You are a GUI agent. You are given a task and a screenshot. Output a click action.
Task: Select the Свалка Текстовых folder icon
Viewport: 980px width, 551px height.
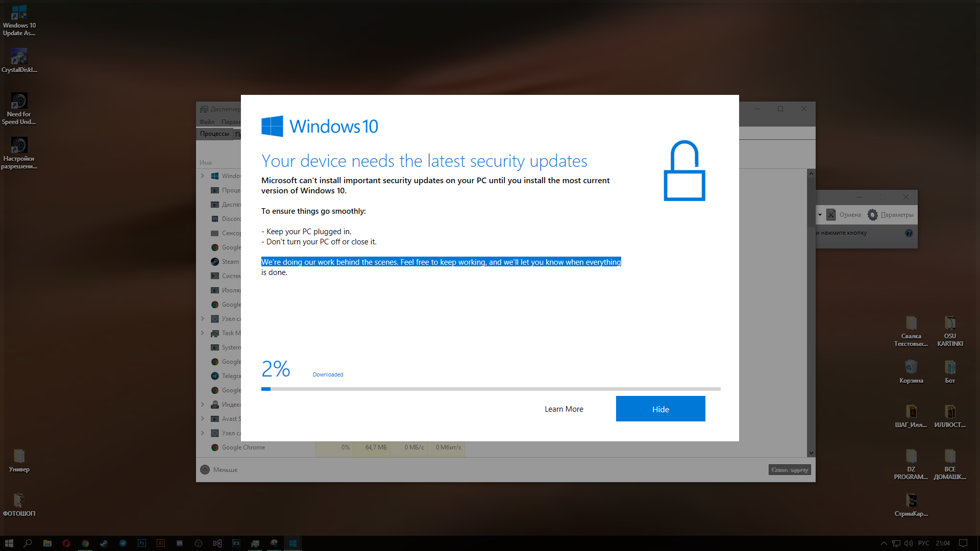(911, 331)
